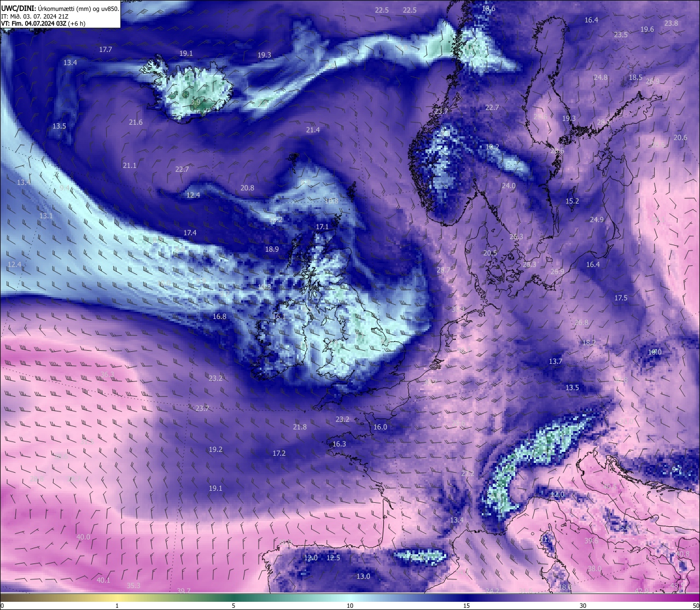Select the 18.5 map value
Viewport: 700px width, 610px height.
635,78
